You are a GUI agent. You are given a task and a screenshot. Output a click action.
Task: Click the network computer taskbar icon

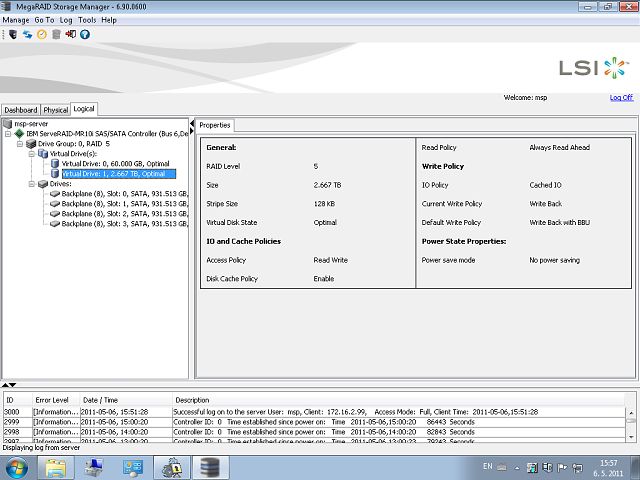click(94, 468)
